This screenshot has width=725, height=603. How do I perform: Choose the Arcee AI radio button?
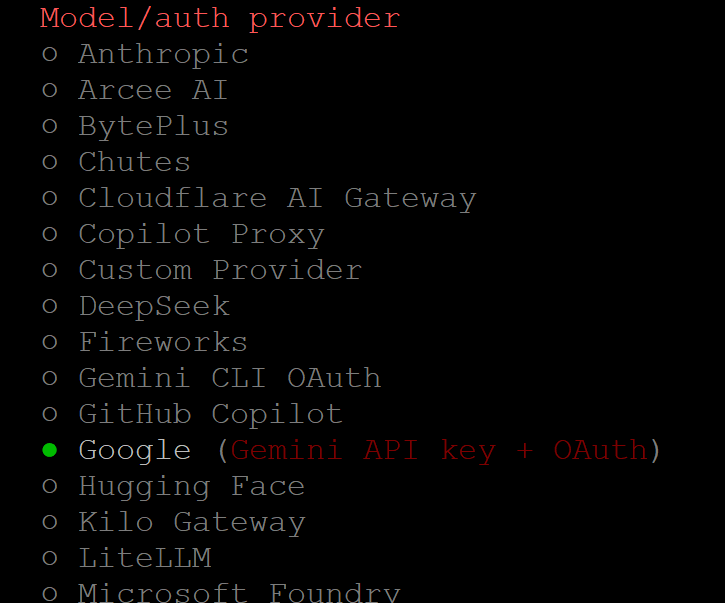tap(50, 91)
